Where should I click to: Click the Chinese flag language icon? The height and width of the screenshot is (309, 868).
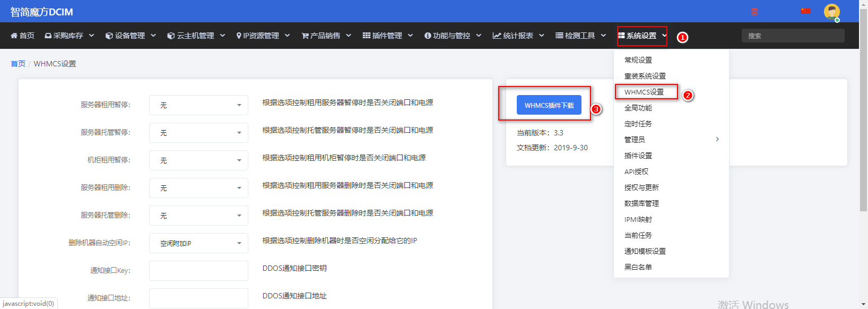coord(806,11)
